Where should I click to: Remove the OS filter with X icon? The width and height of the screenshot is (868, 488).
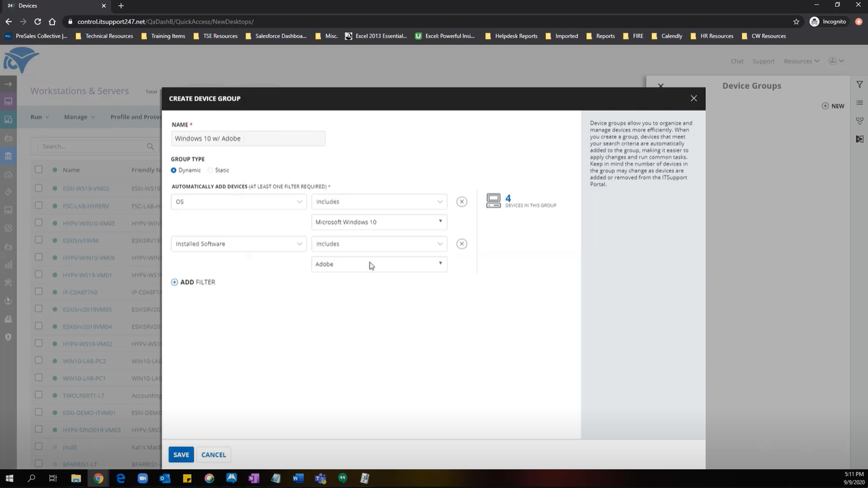461,201
